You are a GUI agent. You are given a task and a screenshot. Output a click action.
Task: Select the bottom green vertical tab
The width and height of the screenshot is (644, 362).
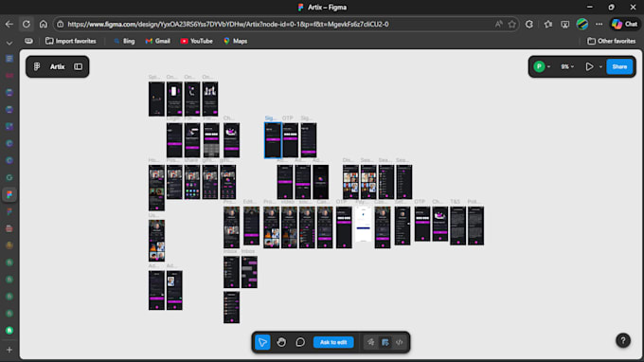click(x=9, y=331)
